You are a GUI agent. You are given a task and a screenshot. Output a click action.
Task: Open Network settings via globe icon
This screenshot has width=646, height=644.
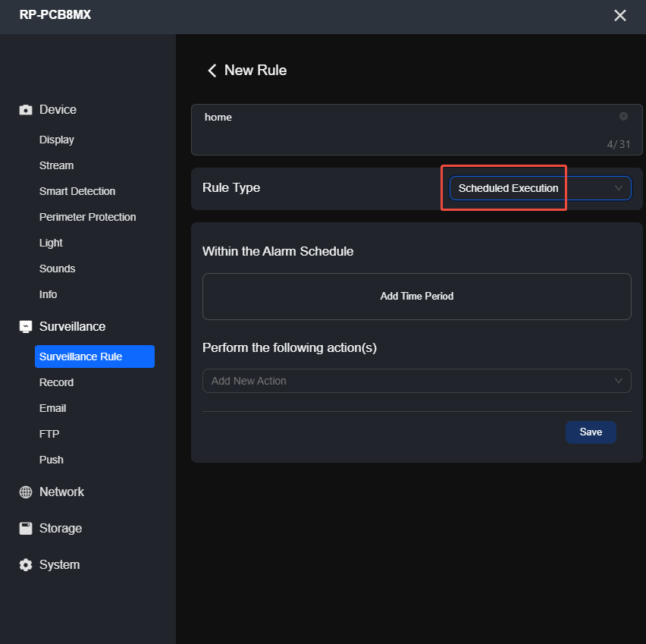pos(25,492)
